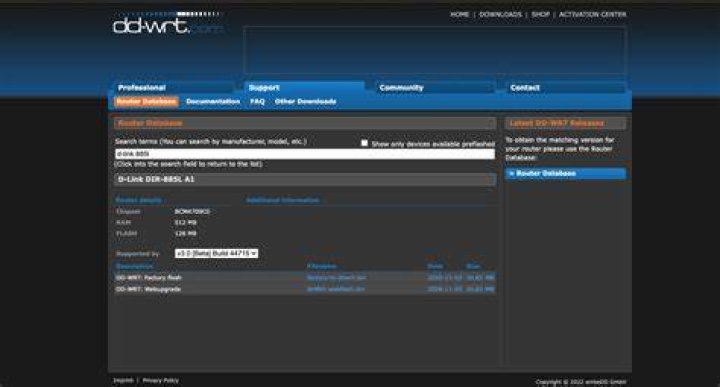Open the ACTIVATION CENTER link
Image resolution: width=720 pixels, height=387 pixels.
592,15
